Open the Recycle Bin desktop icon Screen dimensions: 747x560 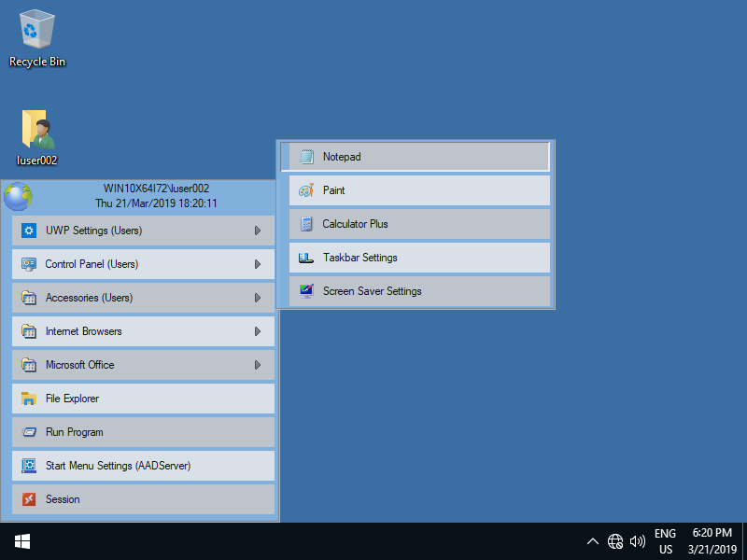[x=37, y=30]
